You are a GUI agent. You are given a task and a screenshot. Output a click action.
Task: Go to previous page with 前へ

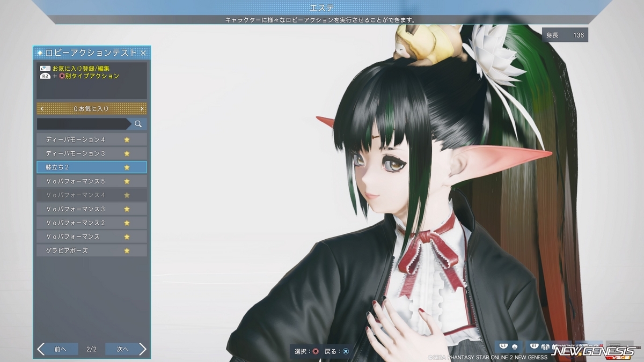pos(57,349)
